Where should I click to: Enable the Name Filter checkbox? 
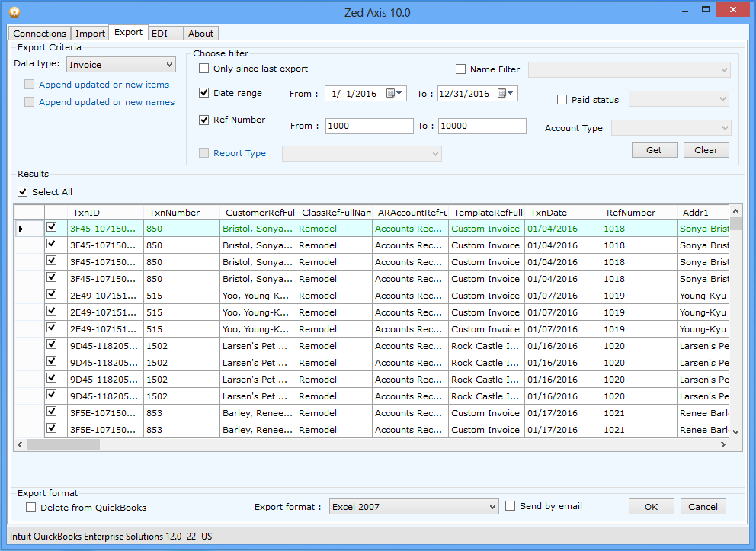tap(460, 69)
